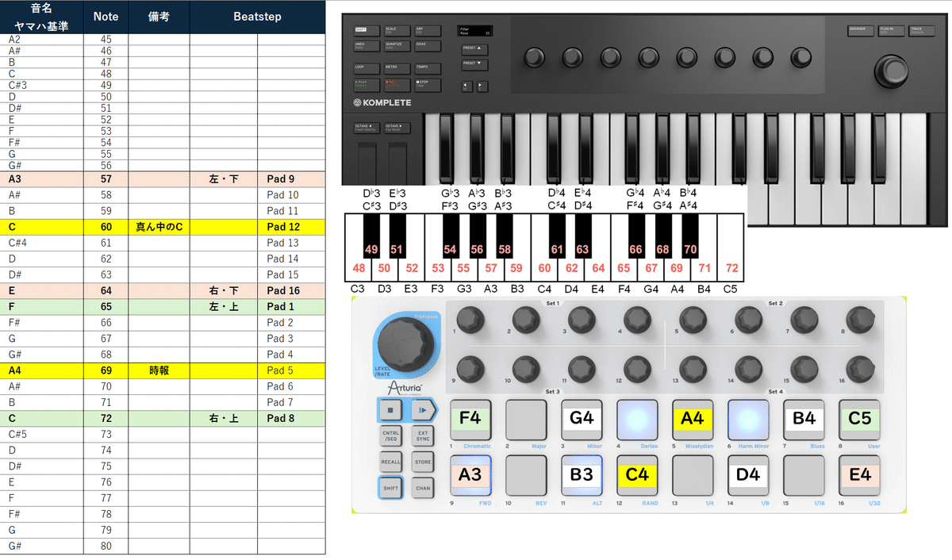Click the STORE button on Beatstep
The height and width of the screenshot is (560, 952).
pos(423,462)
